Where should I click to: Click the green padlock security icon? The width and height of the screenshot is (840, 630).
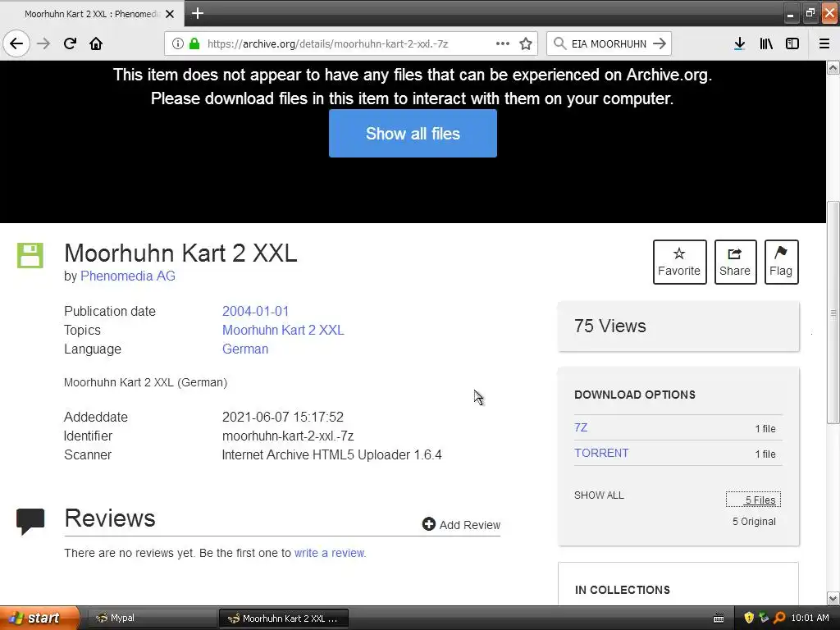click(x=194, y=43)
